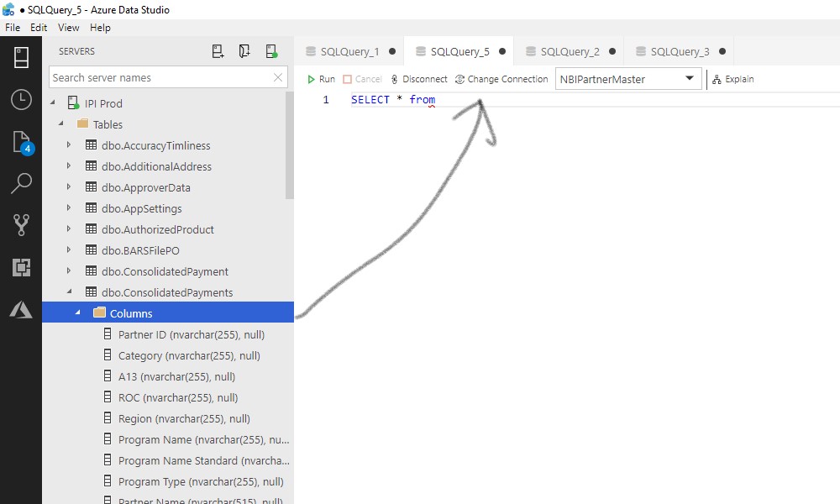The height and width of the screenshot is (504, 840).
Task: Switch to the SQLQuery_2 tab
Action: (570, 50)
